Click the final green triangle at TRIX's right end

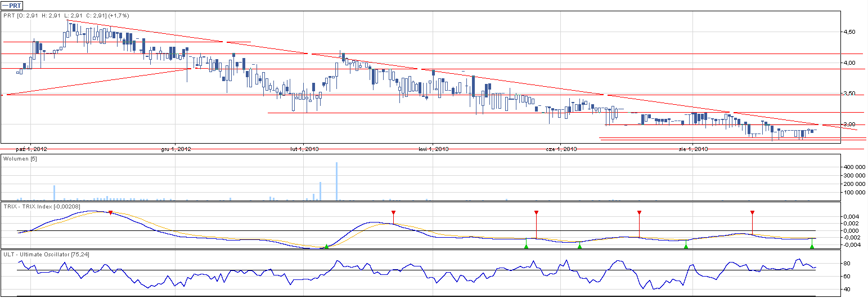pyautogui.click(x=812, y=246)
